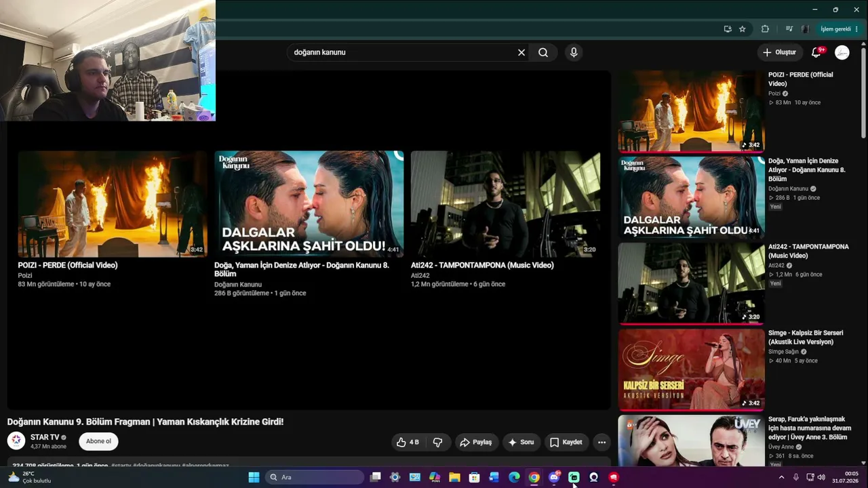Click the YouTube search magnifier button
This screenshot has width=868, height=488.
point(543,52)
